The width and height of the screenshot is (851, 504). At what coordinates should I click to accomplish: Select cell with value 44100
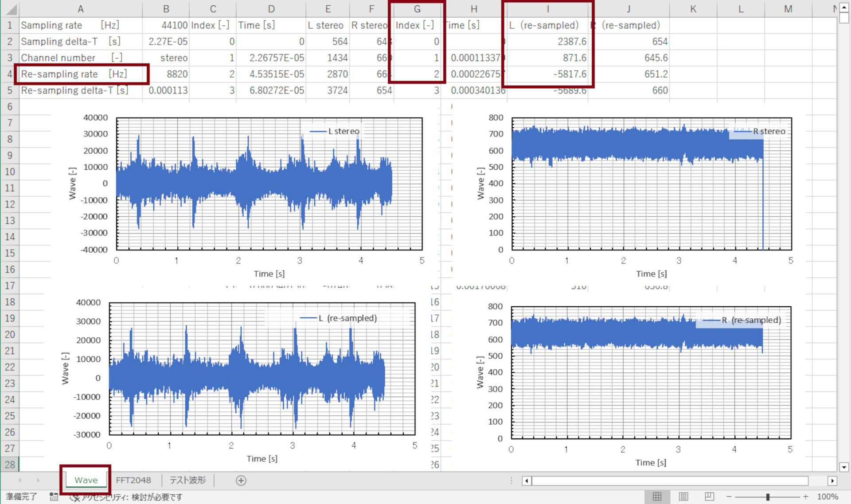tap(166, 25)
